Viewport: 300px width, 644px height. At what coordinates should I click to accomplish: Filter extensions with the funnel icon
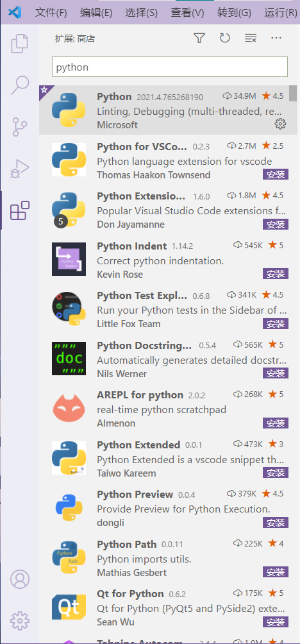click(199, 38)
